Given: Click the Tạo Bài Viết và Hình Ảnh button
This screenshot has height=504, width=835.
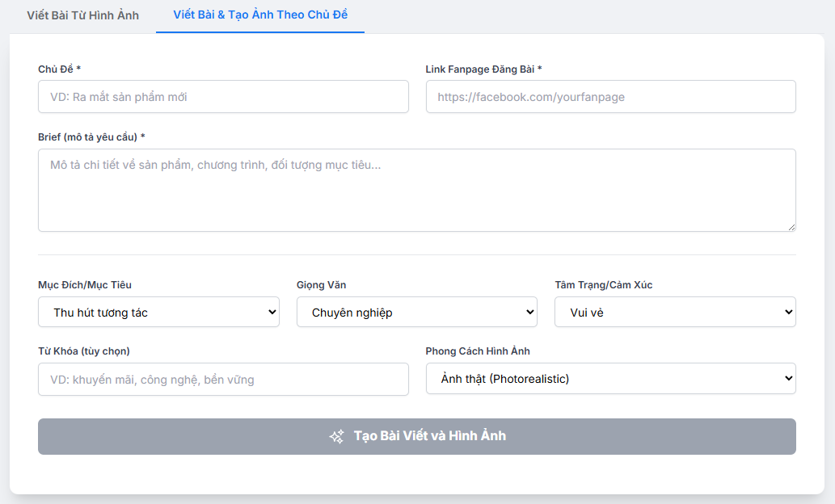Looking at the screenshot, I should (417, 436).
